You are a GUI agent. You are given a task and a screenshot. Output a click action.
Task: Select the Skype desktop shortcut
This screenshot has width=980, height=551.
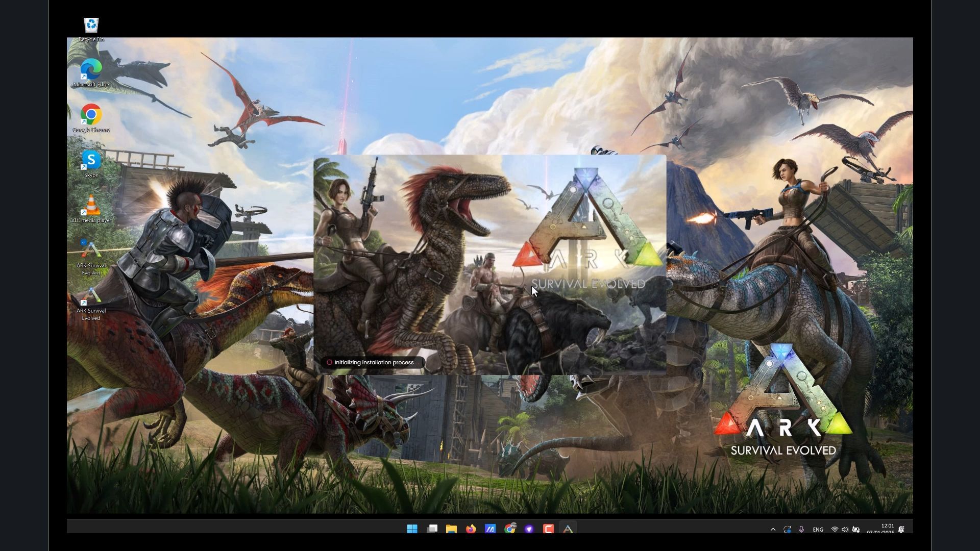tap(91, 164)
